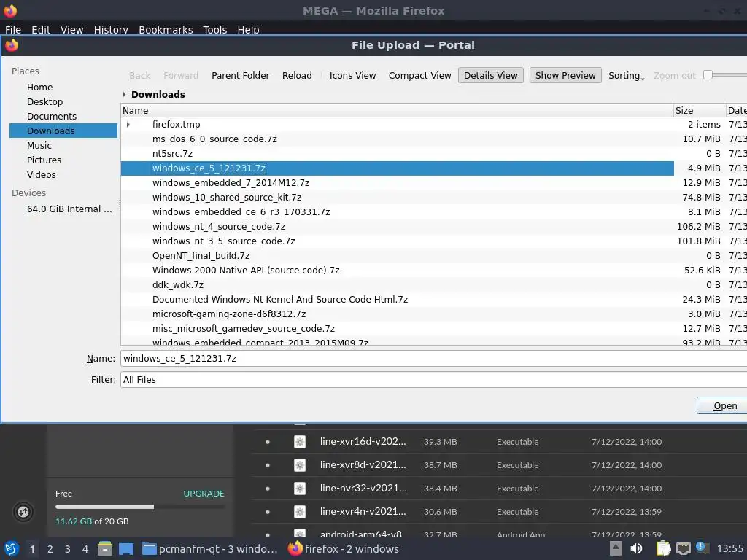Open MEGA transfer manager circular arrows icon
The image size is (747, 560).
pos(23,512)
